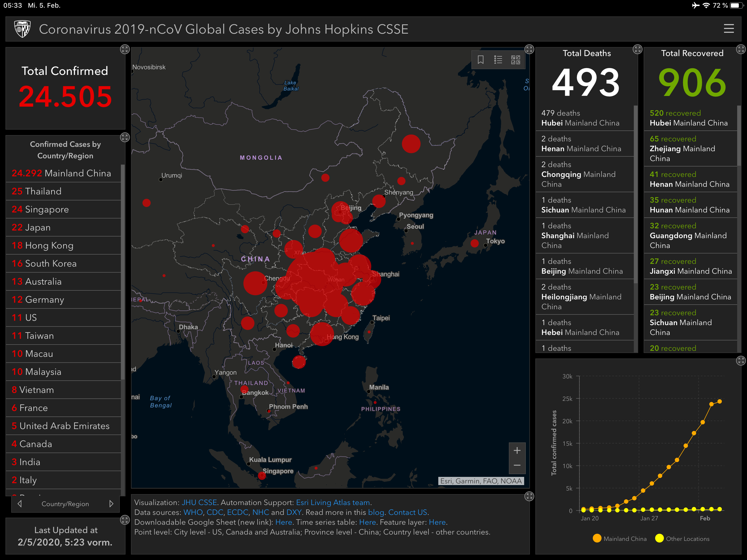Zoom in the map with plus button

517,450
